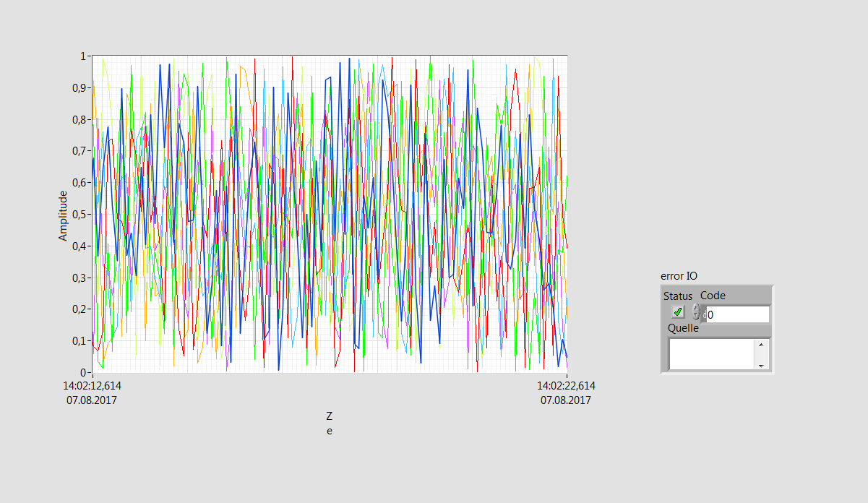Viewport: 868px width, 503px height.
Task: Click the 'Amplitude' Y-axis label
Action: tap(63, 215)
